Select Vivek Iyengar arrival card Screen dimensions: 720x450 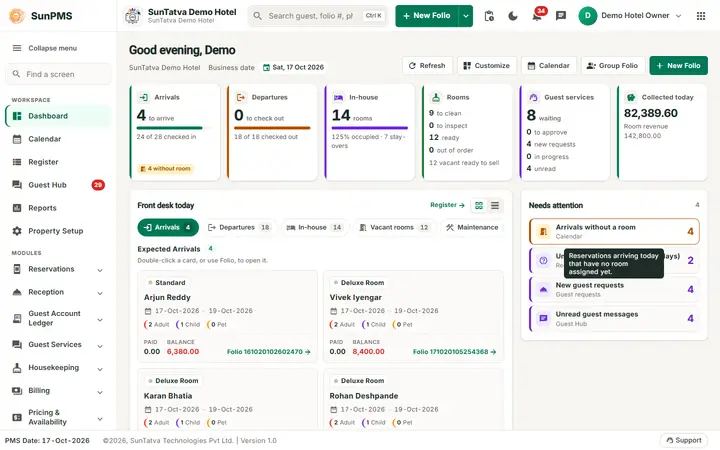pyautogui.click(x=413, y=317)
